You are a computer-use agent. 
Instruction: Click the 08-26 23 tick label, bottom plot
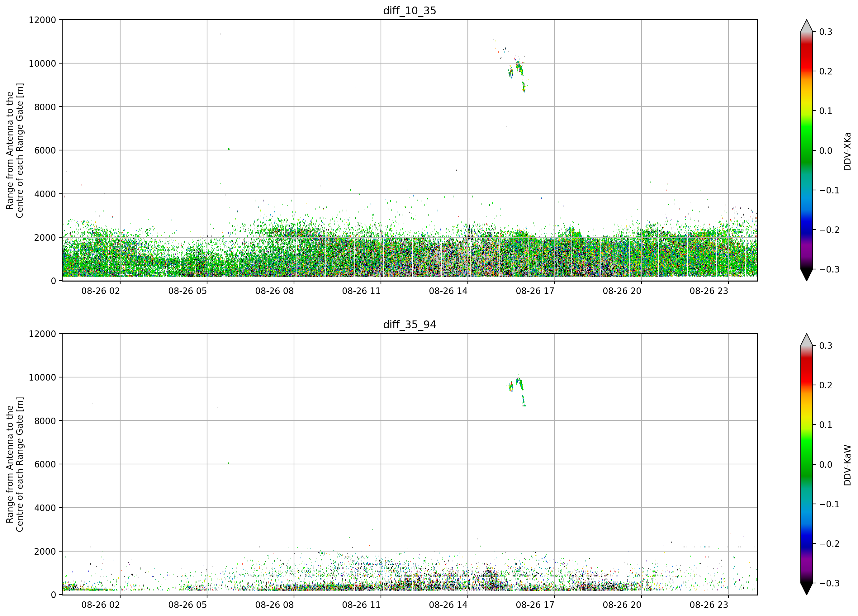click(709, 605)
